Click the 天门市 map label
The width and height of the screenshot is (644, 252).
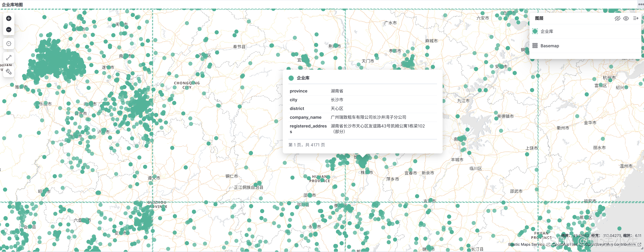point(368,61)
